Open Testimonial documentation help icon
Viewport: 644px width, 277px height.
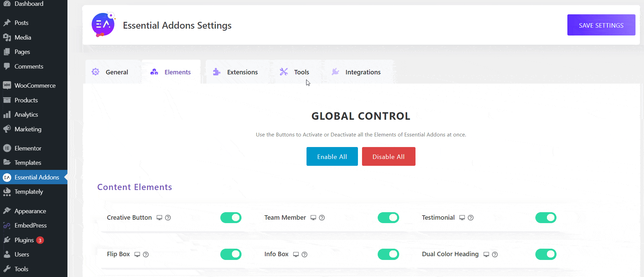click(x=471, y=218)
